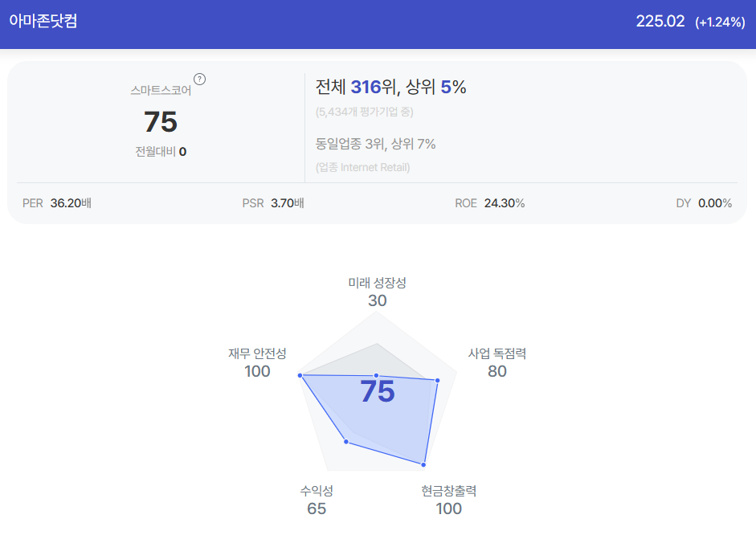Click the smart score help question-mark icon
The height and width of the screenshot is (535, 756).
click(x=199, y=79)
